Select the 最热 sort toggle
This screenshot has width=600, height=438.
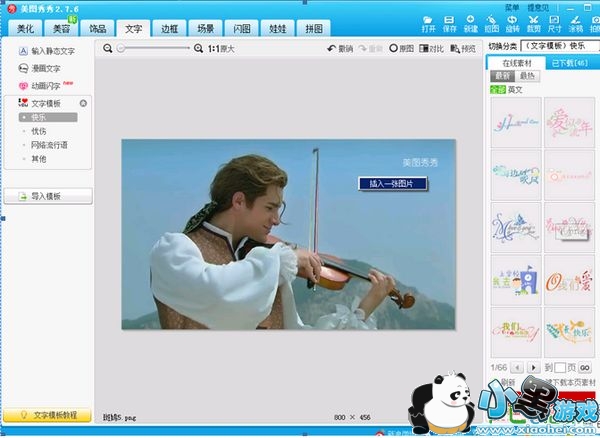(x=527, y=76)
